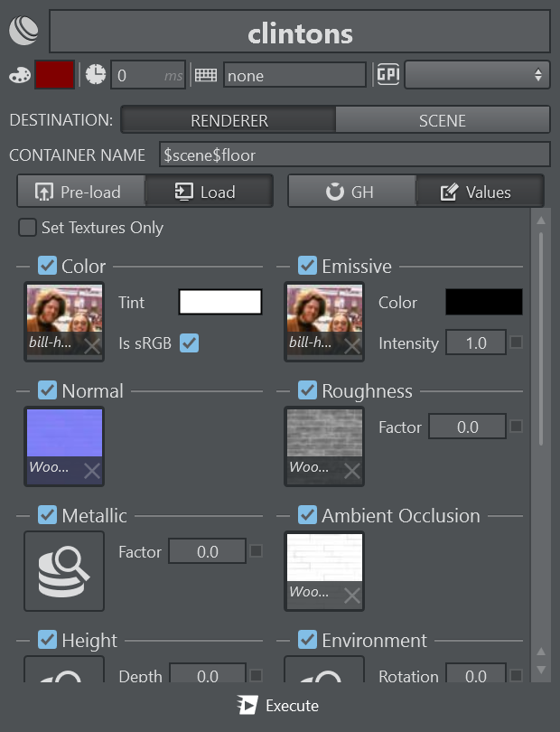Uncheck the Roughness section checkbox
Image resolution: width=560 pixels, height=732 pixels.
pos(307,389)
